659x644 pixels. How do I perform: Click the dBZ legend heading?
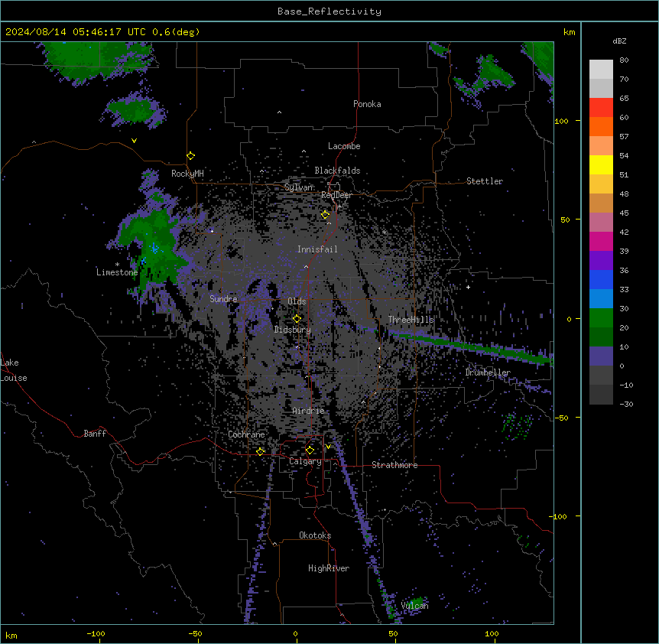click(619, 41)
